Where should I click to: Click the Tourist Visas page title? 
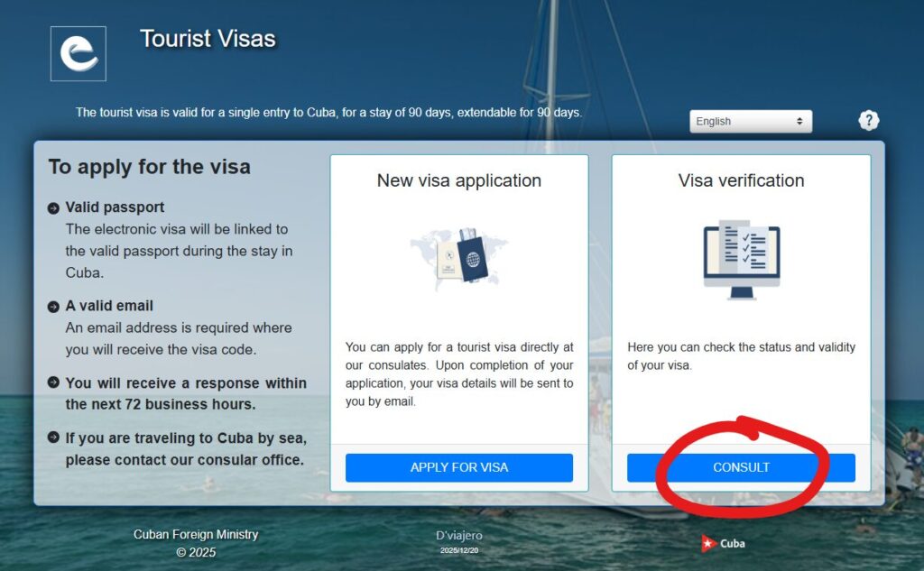(208, 39)
